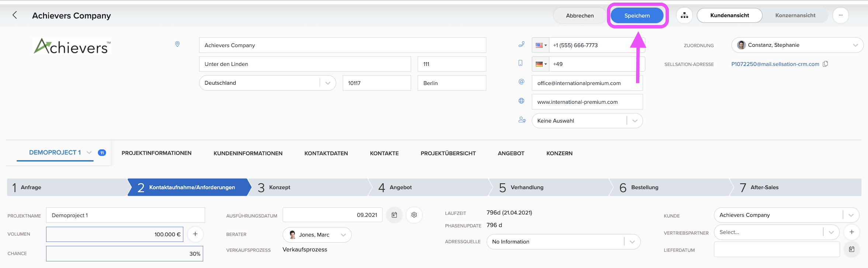The height and width of the screenshot is (268, 868).
Task: Click the mobile number field +49
Action: [x=596, y=64]
